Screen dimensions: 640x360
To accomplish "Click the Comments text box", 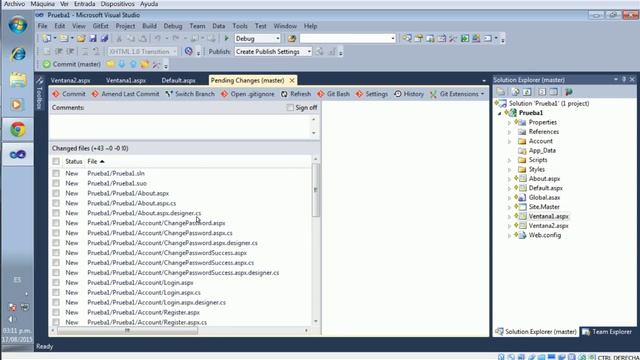I will tap(180, 127).
